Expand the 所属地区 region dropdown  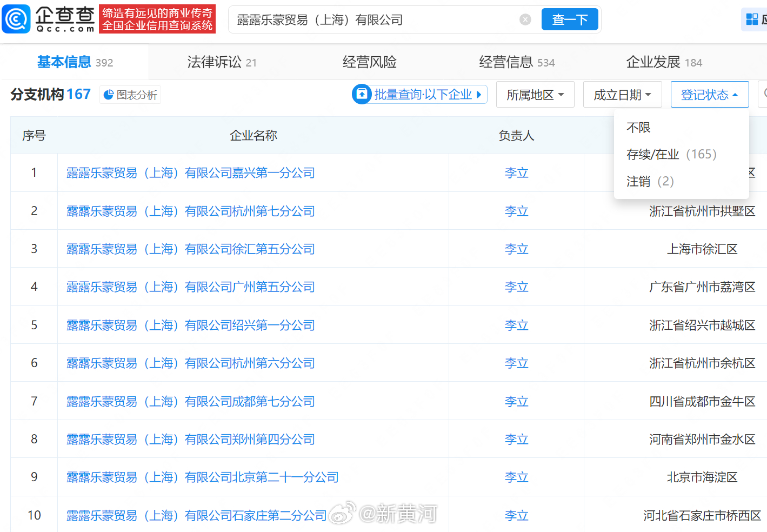[x=535, y=95]
